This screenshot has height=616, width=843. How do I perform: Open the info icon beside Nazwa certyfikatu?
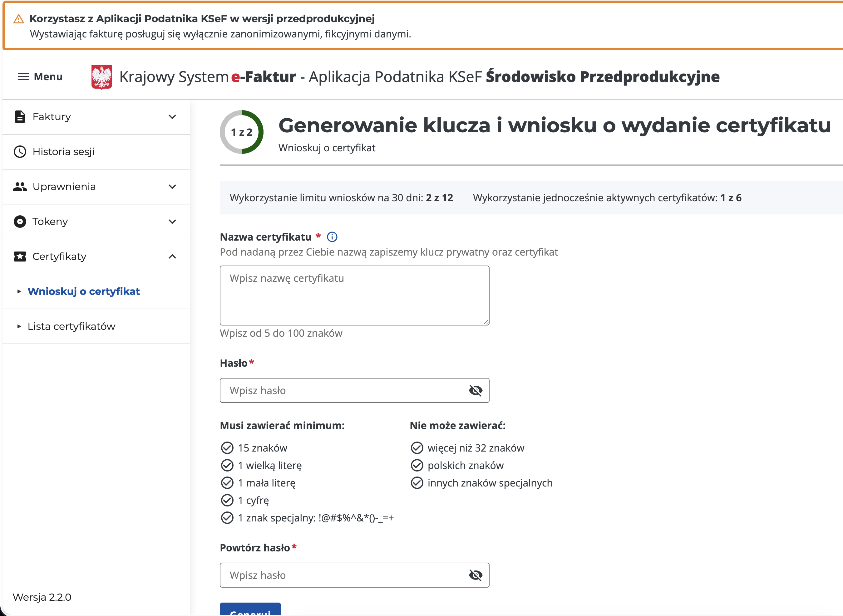[x=332, y=237]
